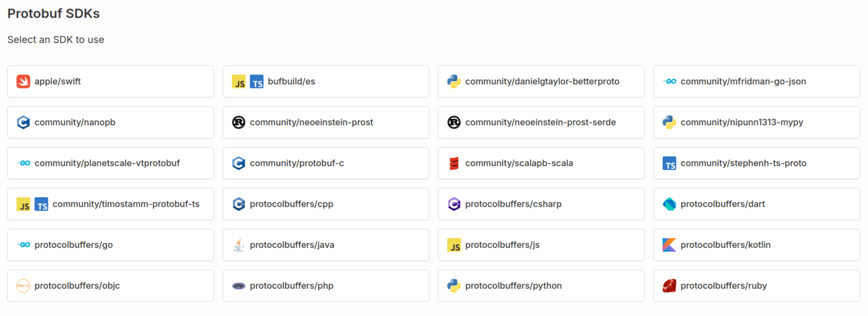The height and width of the screenshot is (316, 868).
Task: Click Rust icon beside neoeinstein-prost-serde
Action: (x=454, y=122)
